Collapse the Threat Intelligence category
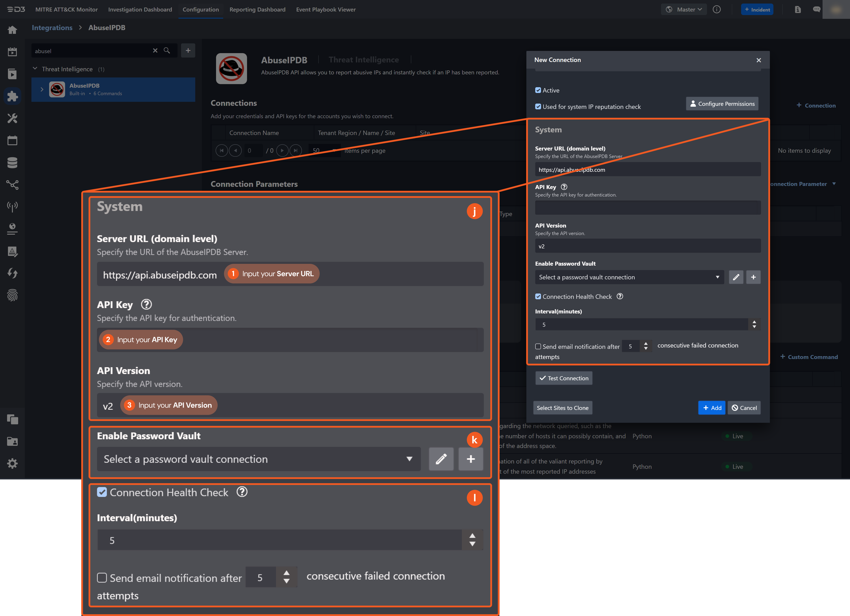Screen dimensions: 850x616 [x=35, y=69]
